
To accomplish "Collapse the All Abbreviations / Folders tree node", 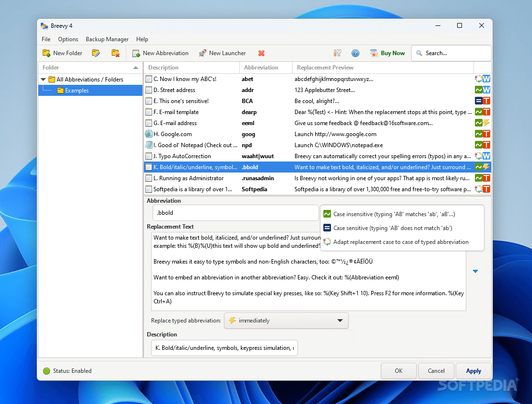I will click(x=44, y=79).
